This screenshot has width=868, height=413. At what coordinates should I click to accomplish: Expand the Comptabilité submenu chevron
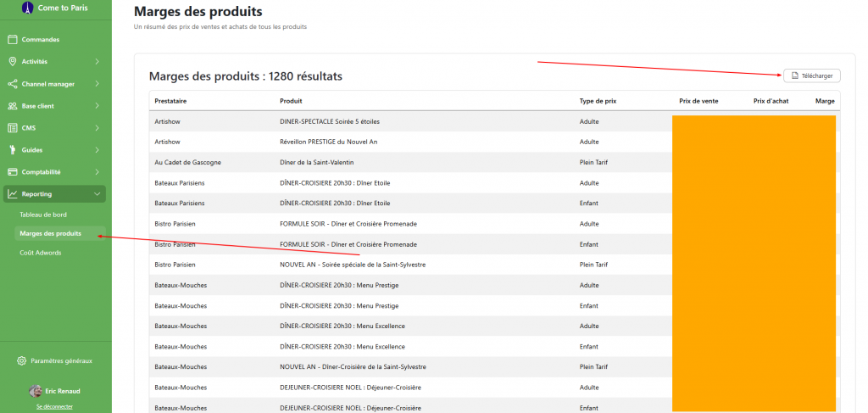97,172
